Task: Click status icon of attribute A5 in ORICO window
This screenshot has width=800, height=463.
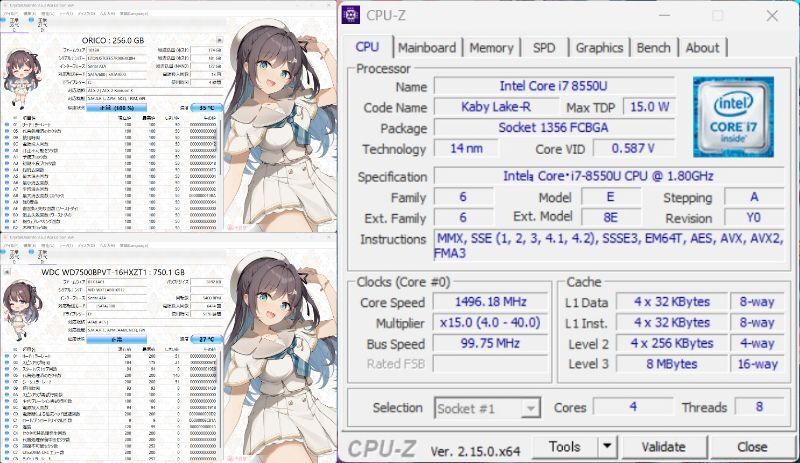Action: [7, 176]
